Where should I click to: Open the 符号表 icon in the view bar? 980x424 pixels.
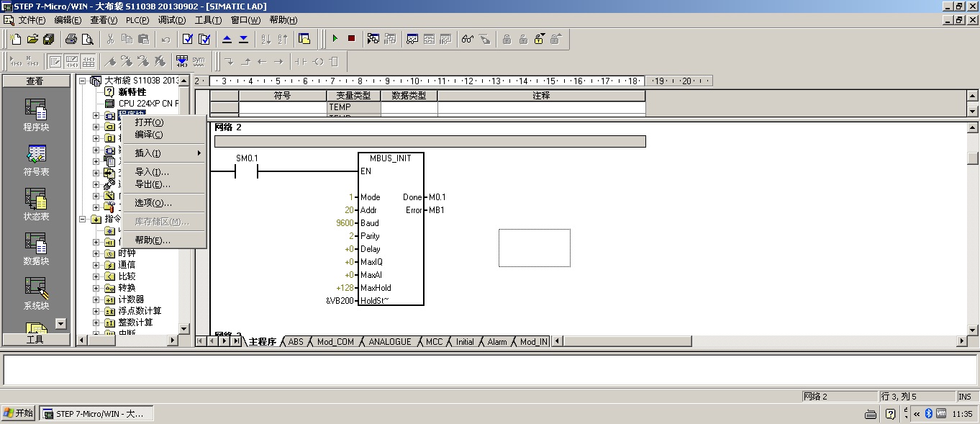click(36, 160)
